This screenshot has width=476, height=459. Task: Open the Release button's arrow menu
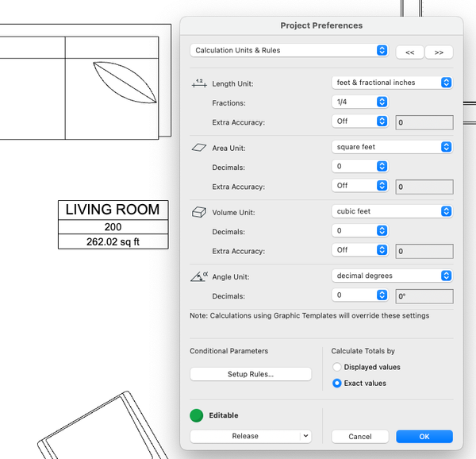pos(305,436)
